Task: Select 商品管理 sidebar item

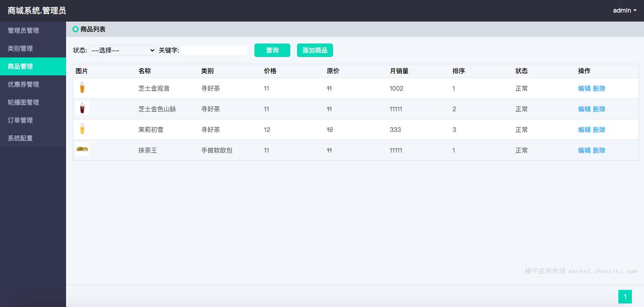Action: tap(20, 66)
